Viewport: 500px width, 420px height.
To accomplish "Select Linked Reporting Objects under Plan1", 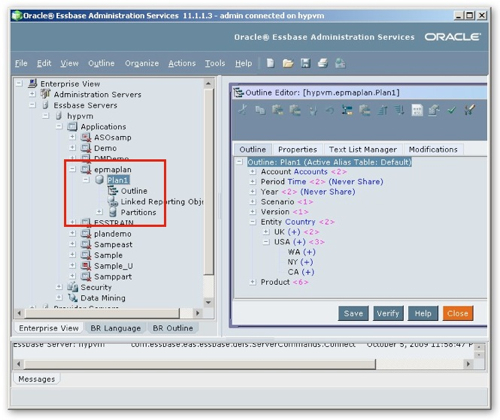I will 162,201.
